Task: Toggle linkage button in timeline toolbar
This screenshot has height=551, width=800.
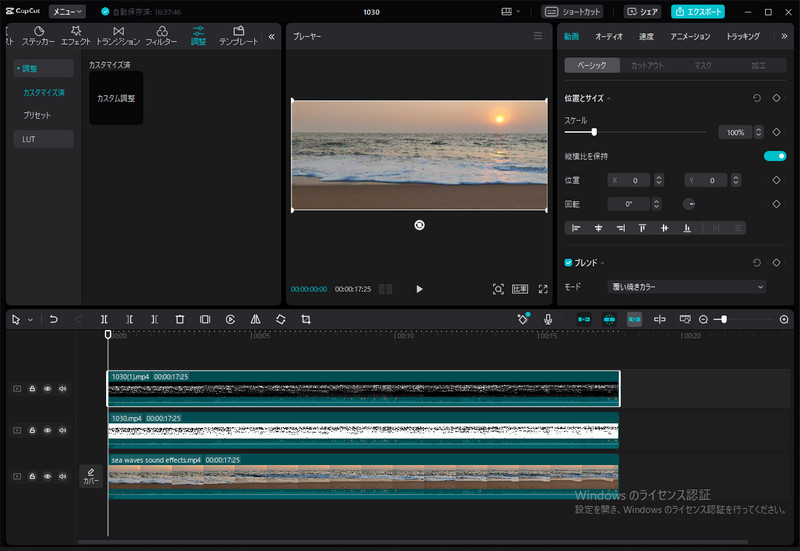Action: click(x=634, y=319)
